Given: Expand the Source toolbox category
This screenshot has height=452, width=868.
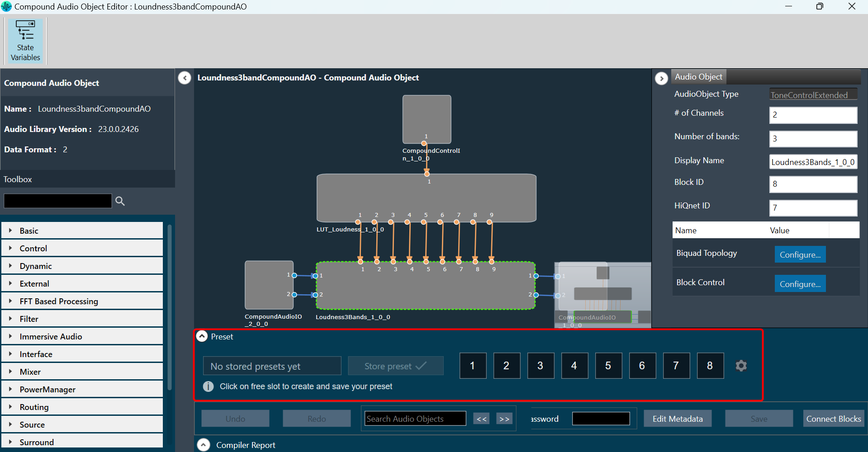Looking at the screenshot, I should coord(82,424).
